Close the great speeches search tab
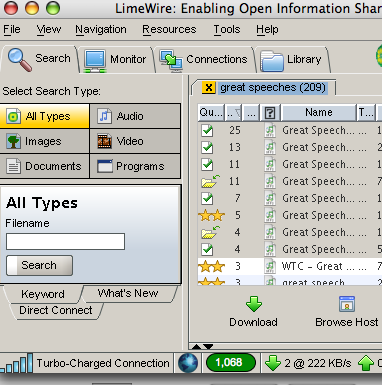382x385 pixels. click(x=209, y=88)
